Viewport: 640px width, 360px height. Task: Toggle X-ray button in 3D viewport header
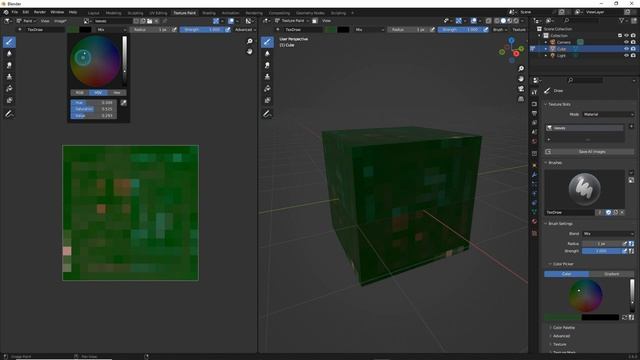tap(489, 21)
